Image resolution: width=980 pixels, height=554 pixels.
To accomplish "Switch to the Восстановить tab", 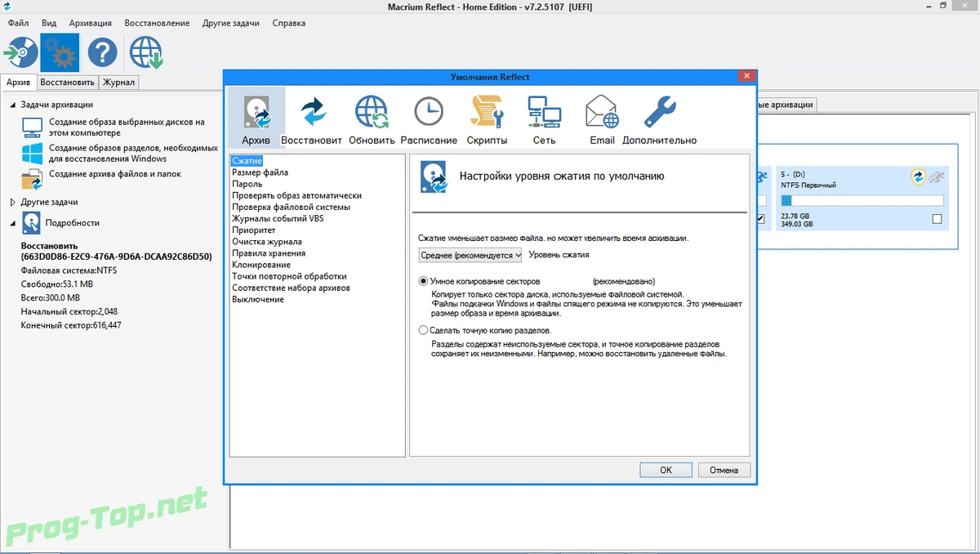I will [67, 83].
